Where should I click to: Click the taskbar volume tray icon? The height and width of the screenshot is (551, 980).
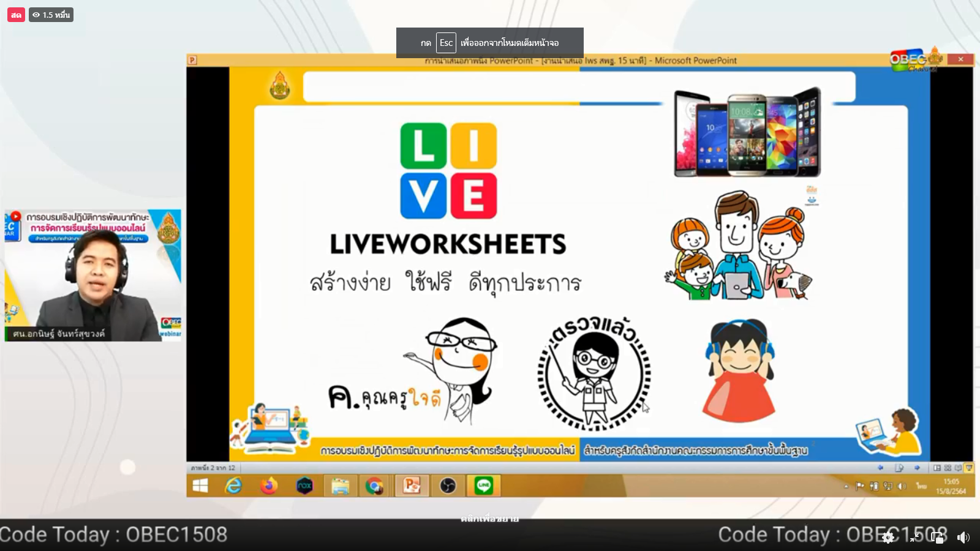[x=902, y=486]
